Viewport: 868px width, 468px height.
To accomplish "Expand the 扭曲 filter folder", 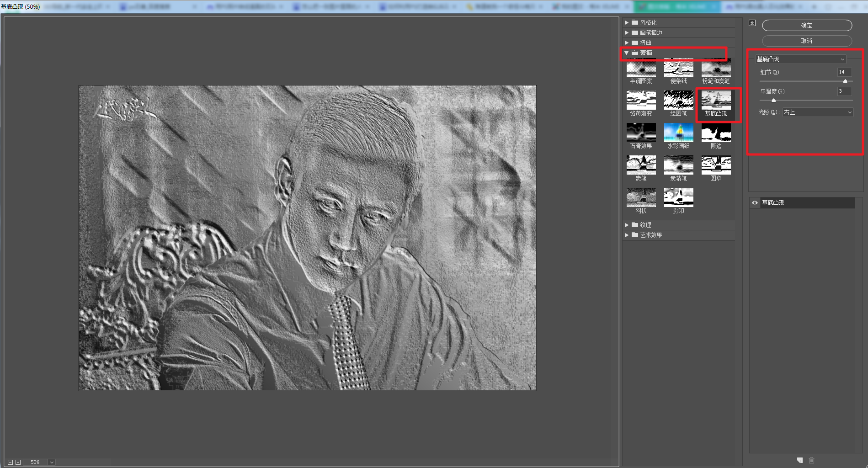I will point(627,43).
